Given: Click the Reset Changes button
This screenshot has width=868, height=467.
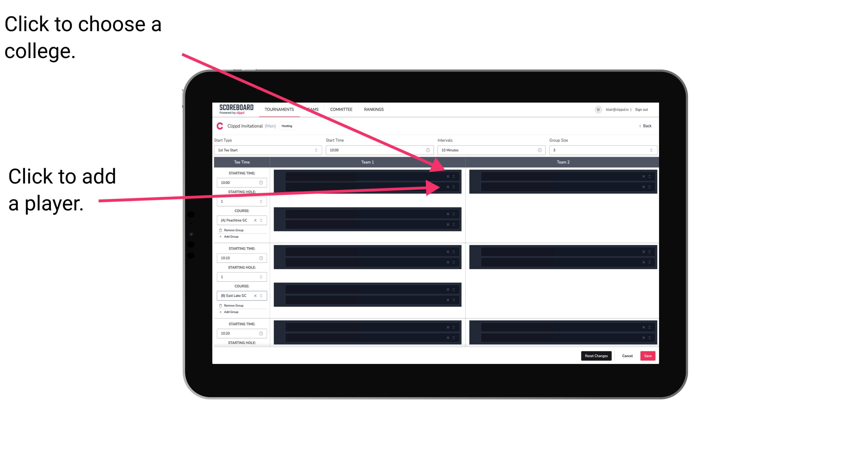Looking at the screenshot, I should coord(596,355).
